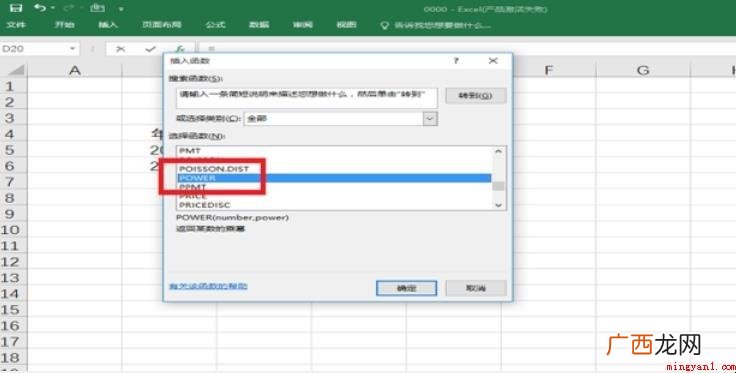The height and width of the screenshot is (373, 736).
Task: Open the 文件 menu tab
Action: click(16, 24)
